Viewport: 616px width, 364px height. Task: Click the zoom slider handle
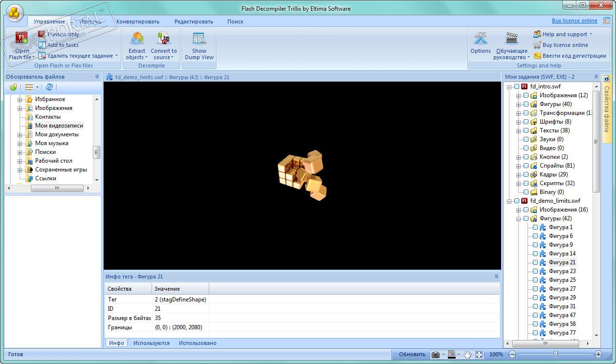point(555,354)
